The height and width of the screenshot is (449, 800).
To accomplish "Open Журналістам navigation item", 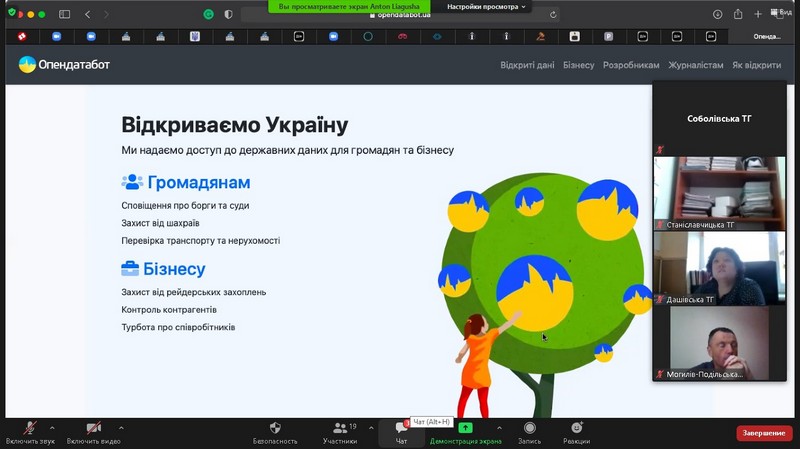I will [x=696, y=65].
